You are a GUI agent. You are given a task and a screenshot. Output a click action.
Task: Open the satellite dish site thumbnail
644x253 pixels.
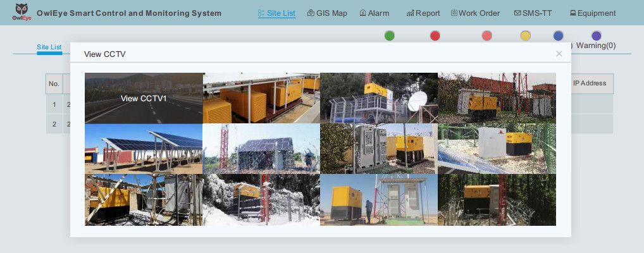click(x=379, y=98)
